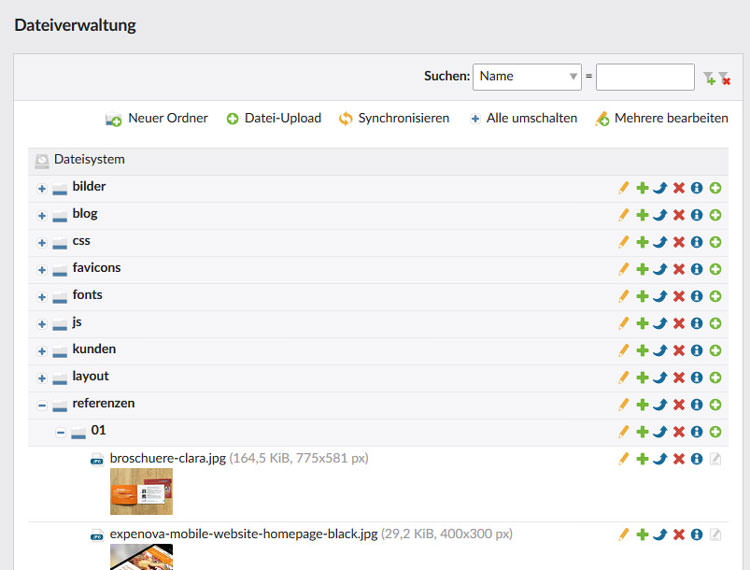The width and height of the screenshot is (750, 570).
Task: Edit the bilder folder with pencil icon
Action: coord(623,188)
